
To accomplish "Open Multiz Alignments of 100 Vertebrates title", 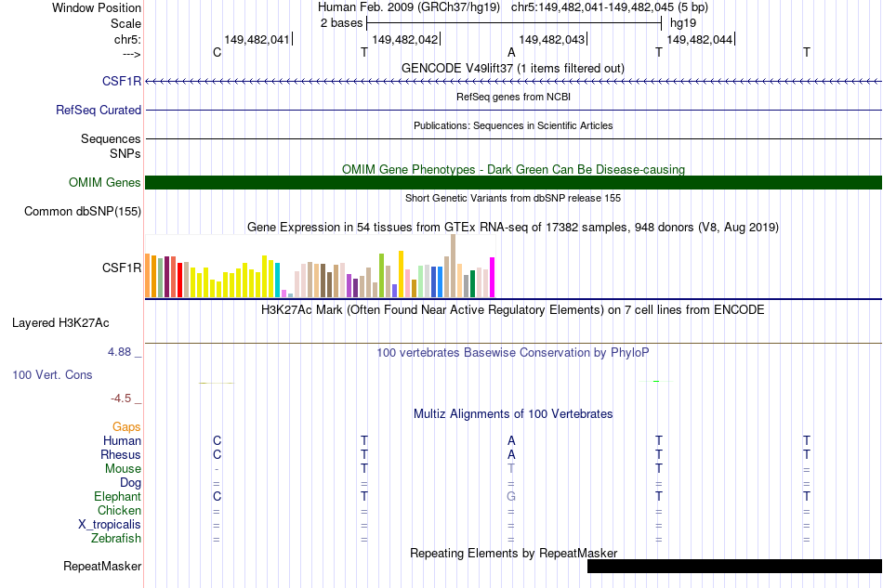I will [x=513, y=414].
